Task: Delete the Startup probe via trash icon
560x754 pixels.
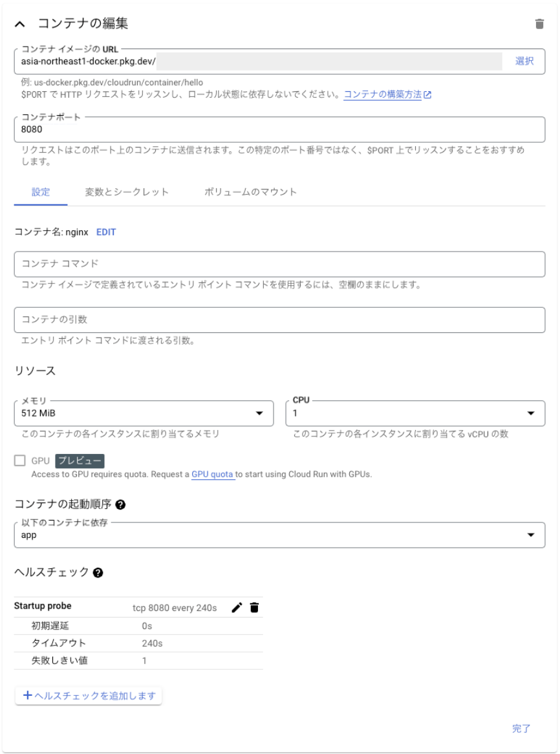Action: pos(254,608)
